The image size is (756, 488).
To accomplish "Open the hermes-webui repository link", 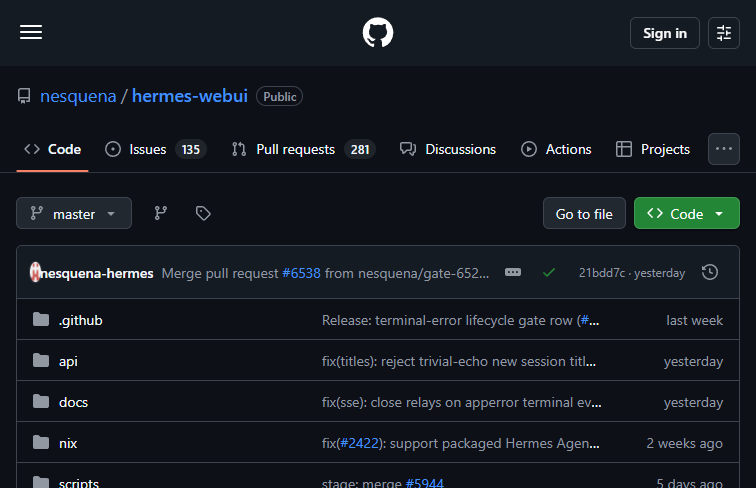I will (x=190, y=96).
